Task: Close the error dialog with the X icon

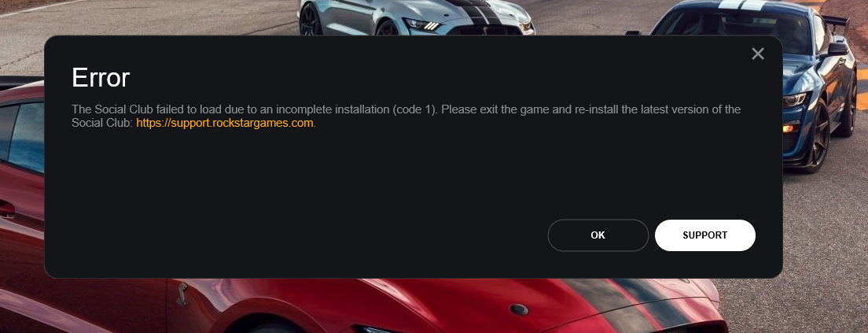Action: coord(758,54)
